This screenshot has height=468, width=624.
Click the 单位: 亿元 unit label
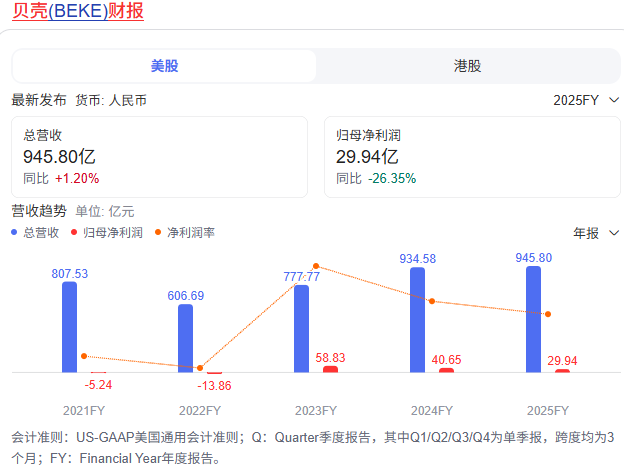point(105,211)
